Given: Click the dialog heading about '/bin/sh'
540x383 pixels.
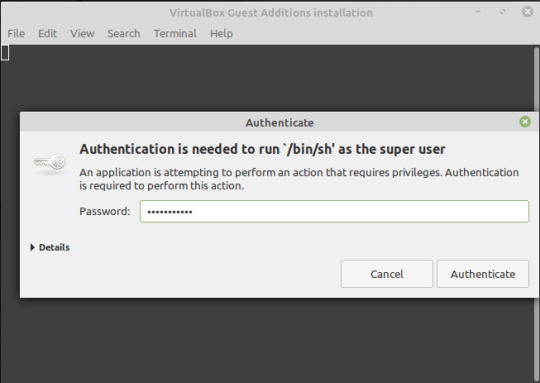Looking at the screenshot, I should pyautogui.click(x=262, y=149).
